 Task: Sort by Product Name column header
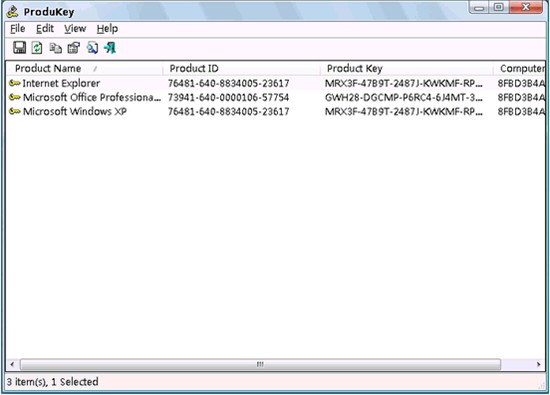[x=85, y=68]
